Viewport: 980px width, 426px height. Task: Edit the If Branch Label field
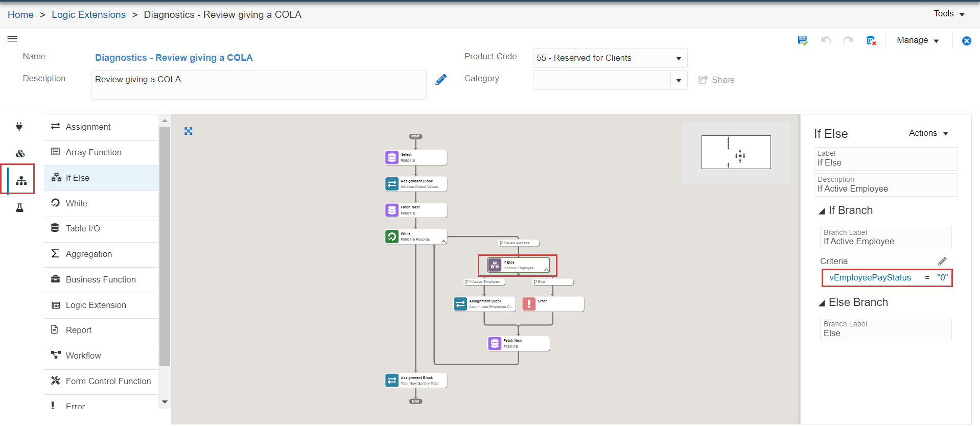[885, 238]
